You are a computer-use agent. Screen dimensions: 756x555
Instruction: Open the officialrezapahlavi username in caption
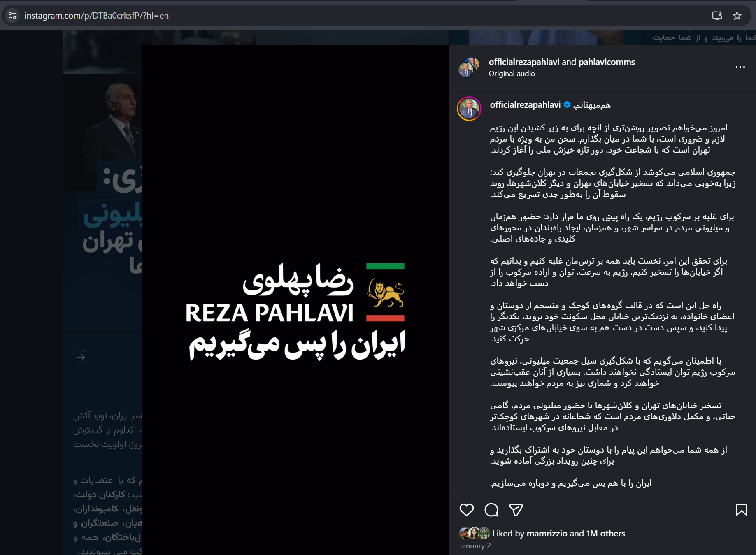point(525,105)
